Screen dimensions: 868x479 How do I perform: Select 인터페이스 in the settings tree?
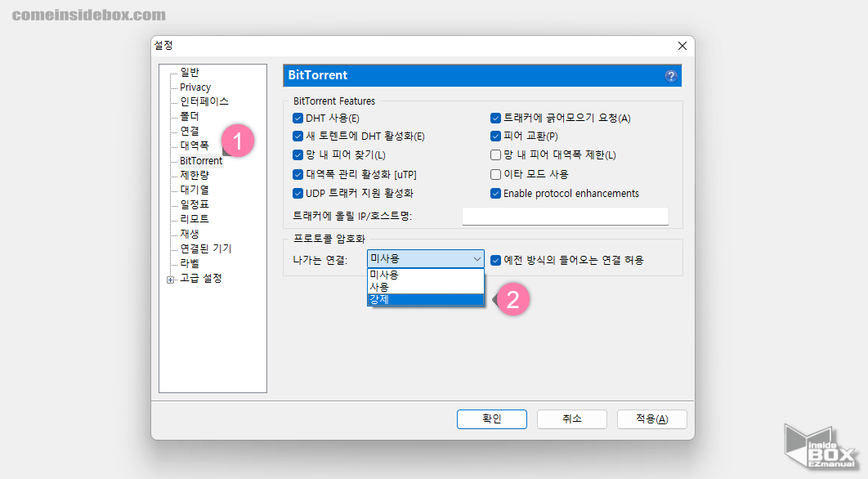tap(204, 101)
